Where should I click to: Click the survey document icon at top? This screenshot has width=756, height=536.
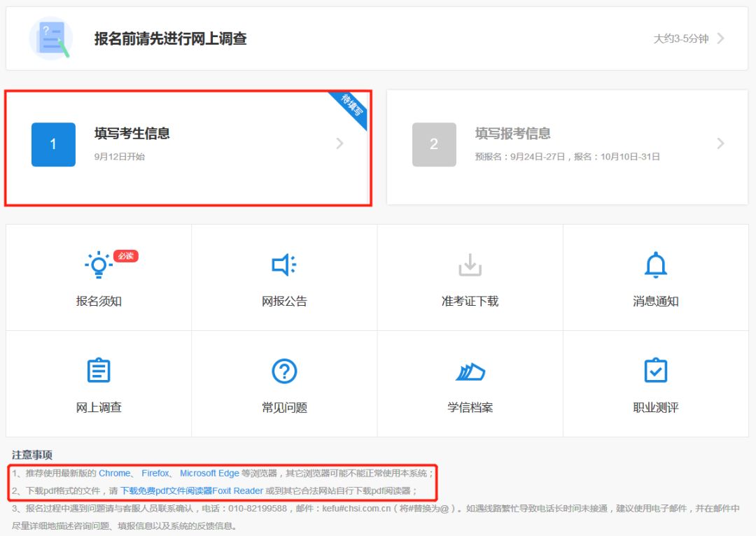click(50, 38)
